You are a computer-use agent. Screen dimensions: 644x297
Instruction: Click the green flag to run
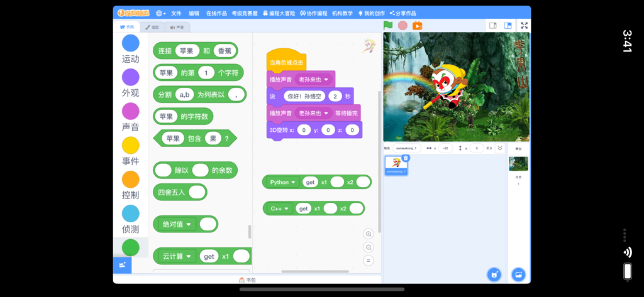tap(387, 26)
